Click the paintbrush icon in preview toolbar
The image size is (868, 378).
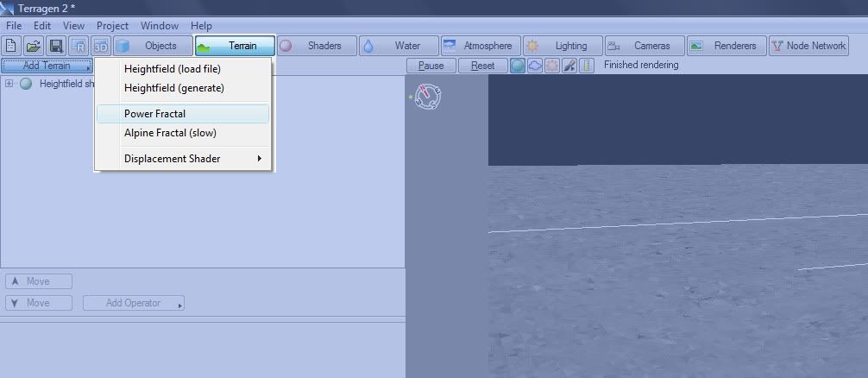tap(569, 66)
